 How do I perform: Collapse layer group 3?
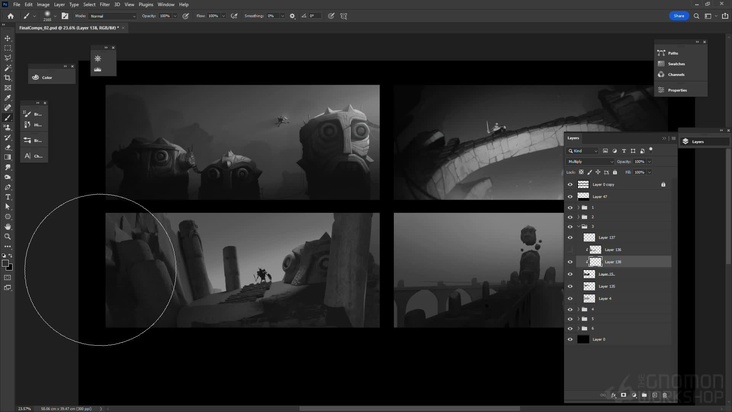[x=578, y=227]
